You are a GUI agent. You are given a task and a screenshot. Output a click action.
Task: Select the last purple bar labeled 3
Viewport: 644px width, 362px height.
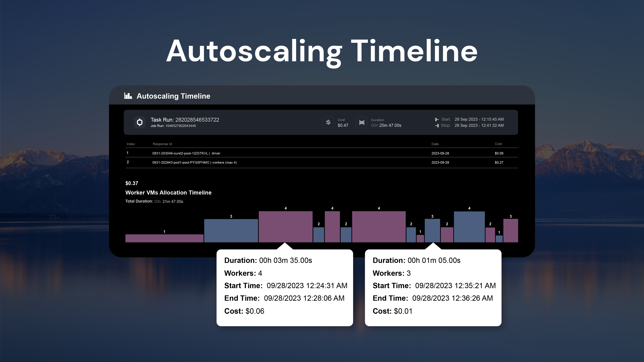click(x=511, y=231)
